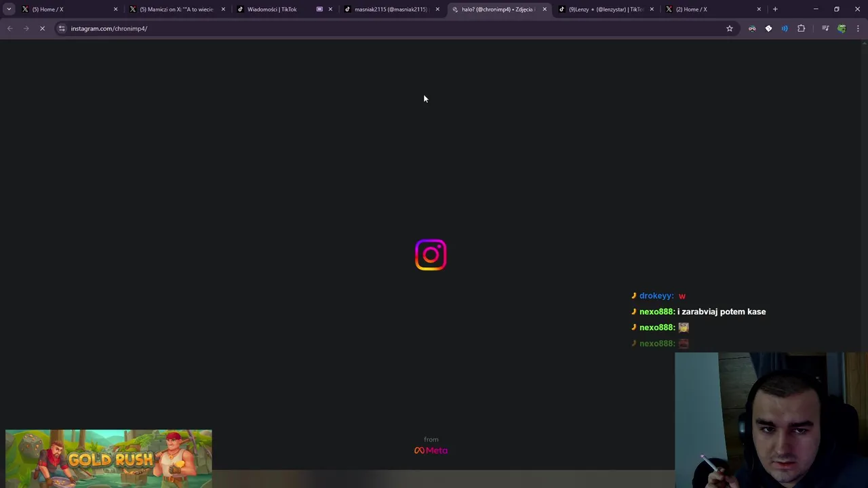The width and height of the screenshot is (868, 488).
Task: Close the "(2) Home / X" tab
Action: tap(759, 9)
